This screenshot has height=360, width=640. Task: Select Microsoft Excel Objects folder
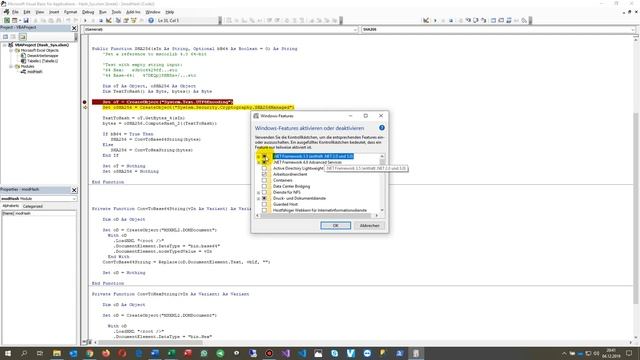(x=40, y=50)
